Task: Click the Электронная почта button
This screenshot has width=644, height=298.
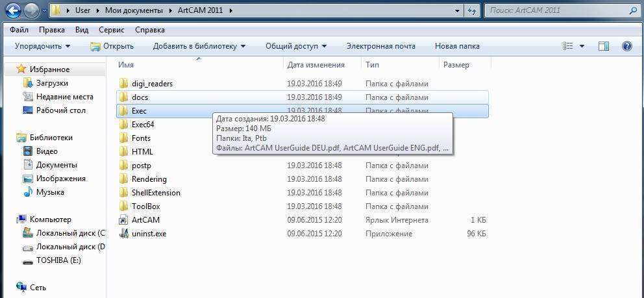Action: pos(380,46)
